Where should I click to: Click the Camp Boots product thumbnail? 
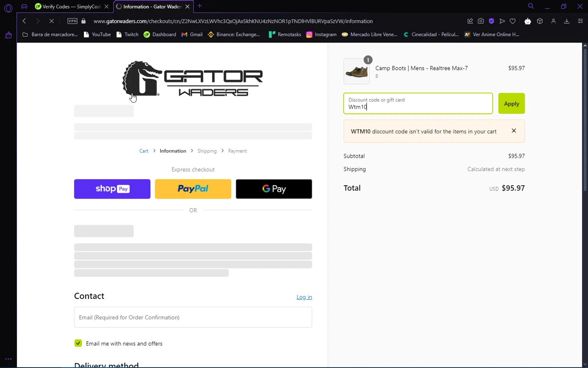pos(357,71)
